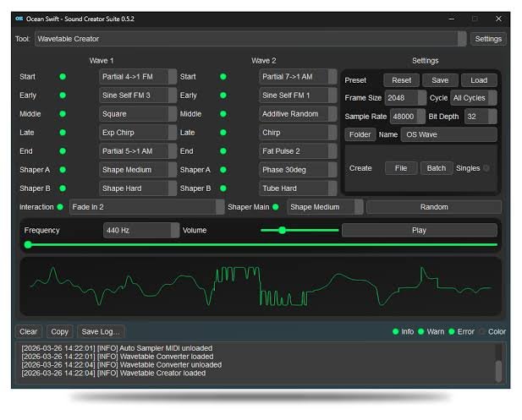Open Sine Self FM 1 dropdown

click(x=298, y=95)
